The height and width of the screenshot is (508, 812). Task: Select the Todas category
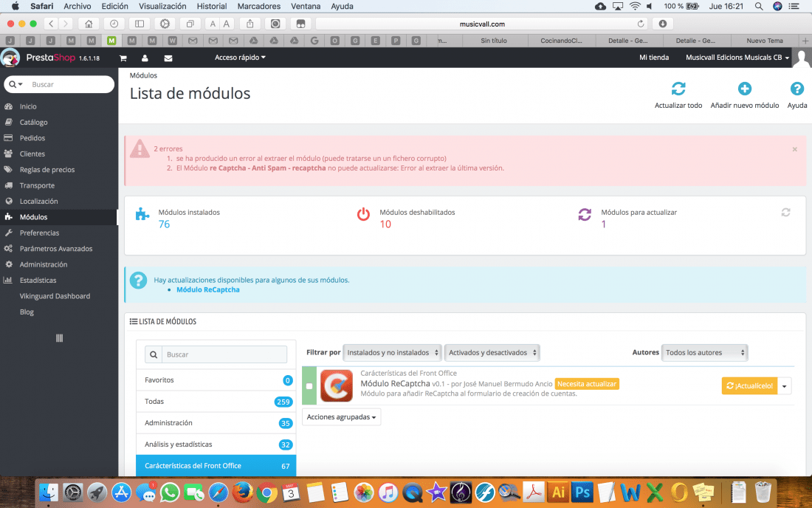[216, 402]
